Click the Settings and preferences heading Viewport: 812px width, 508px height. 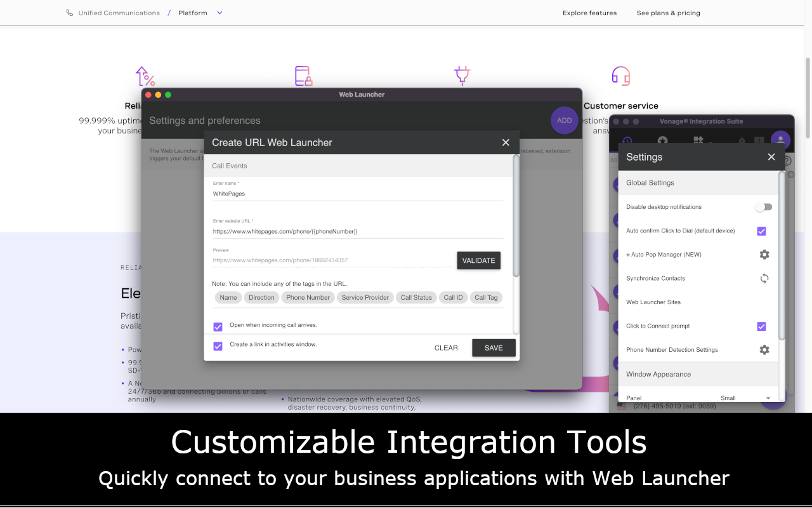pos(205,121)
